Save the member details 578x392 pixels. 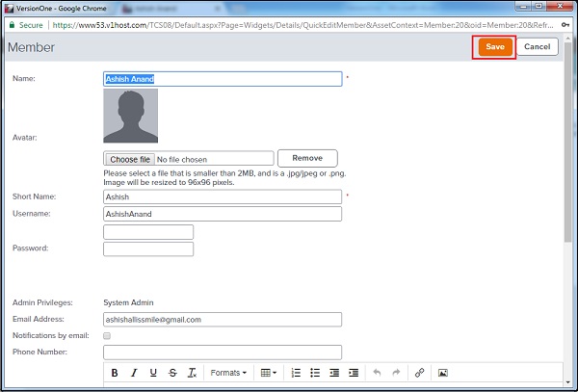pyautogui.click(x=494, y=46)
